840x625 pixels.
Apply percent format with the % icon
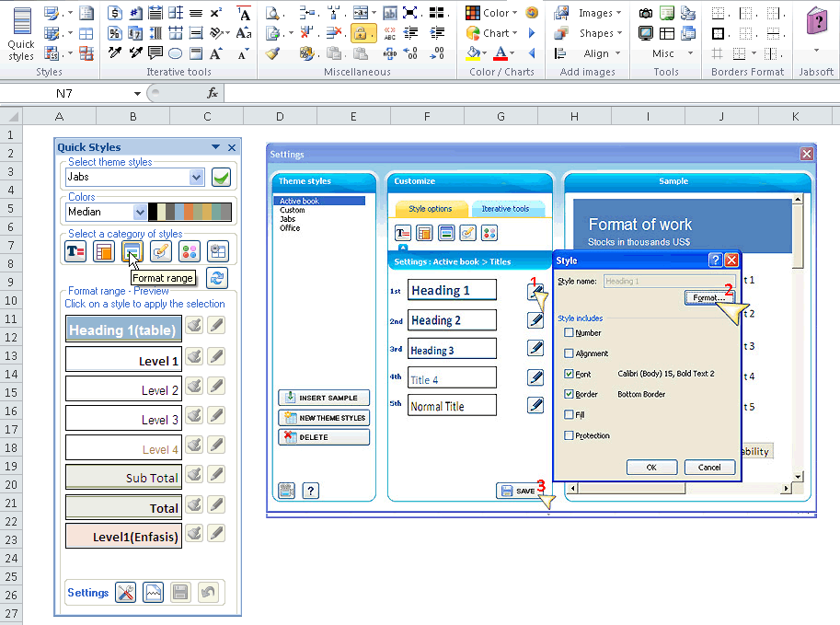click(115, 33)
